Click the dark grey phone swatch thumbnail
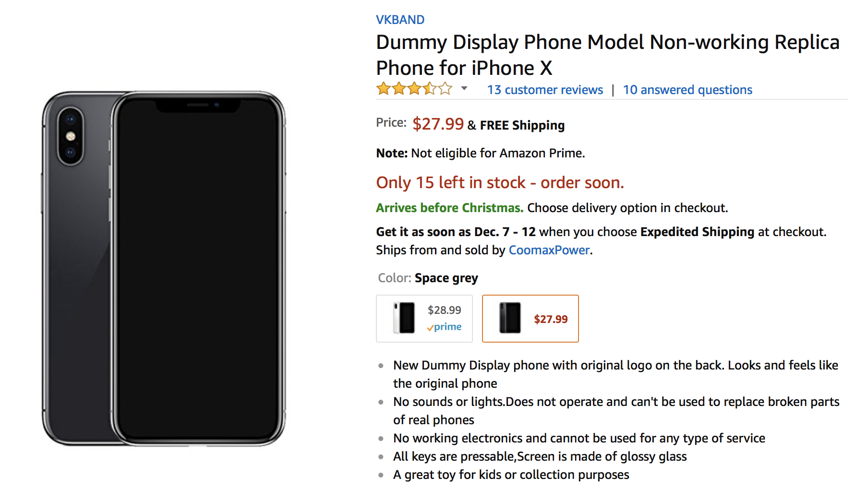 coord(510,318)
